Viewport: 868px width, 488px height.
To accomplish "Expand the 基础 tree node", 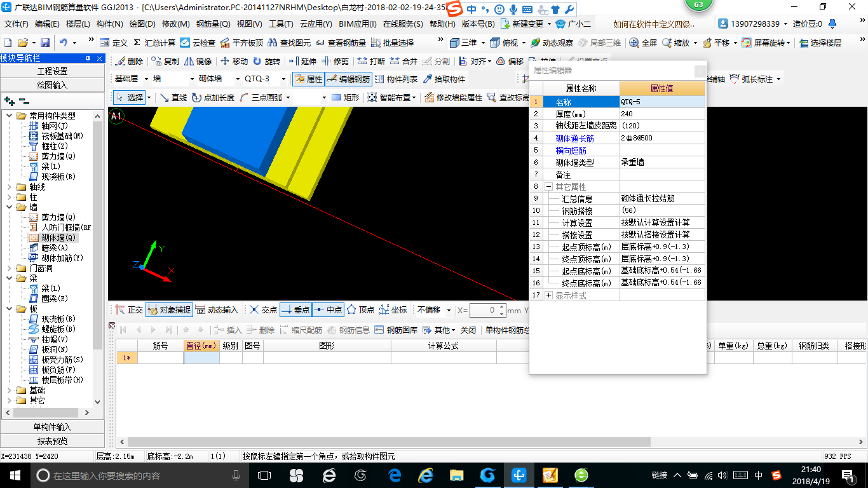I will click(9, 390).
